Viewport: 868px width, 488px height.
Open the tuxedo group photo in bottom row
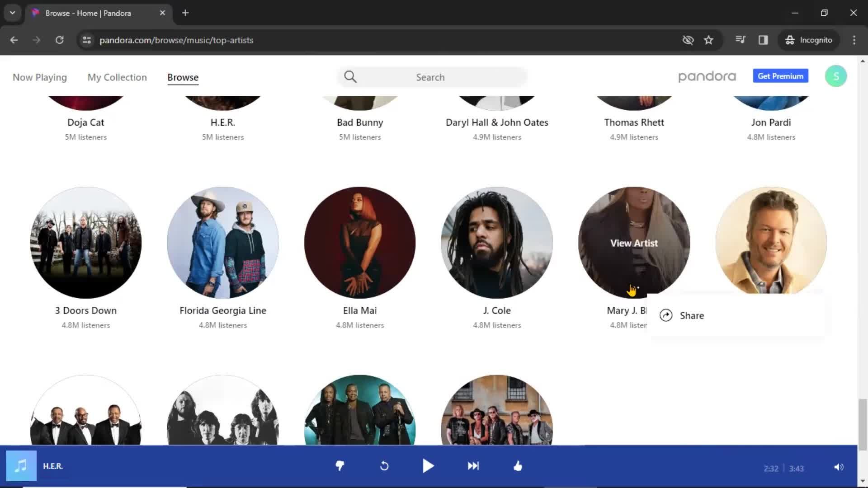pos(86,410)
